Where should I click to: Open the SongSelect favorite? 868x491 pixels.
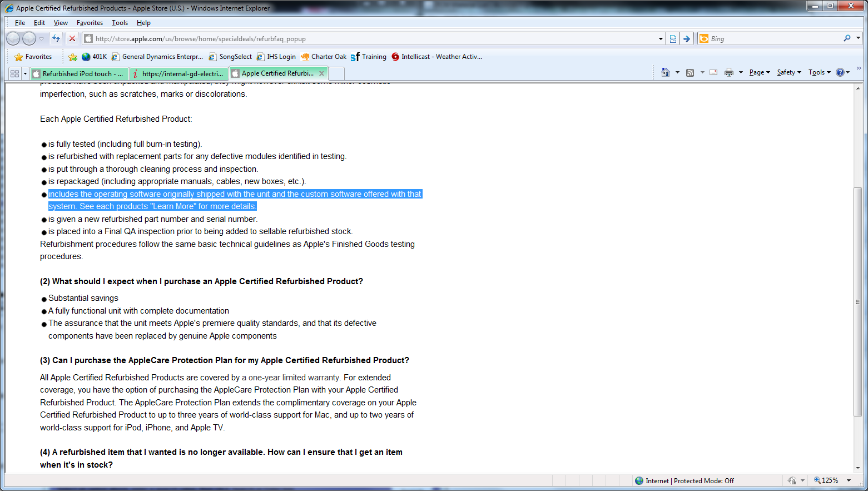pyautogui.click(x=230, y=57)
